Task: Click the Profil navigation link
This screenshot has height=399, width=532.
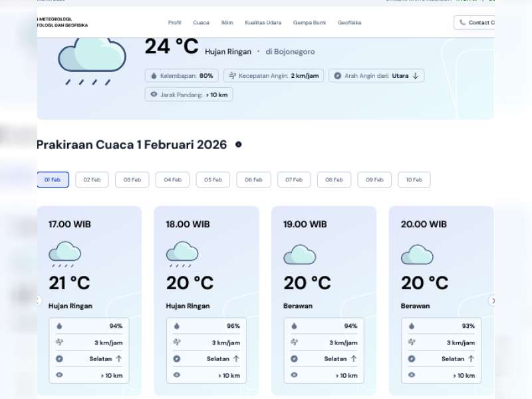Action: pos(175,23)
